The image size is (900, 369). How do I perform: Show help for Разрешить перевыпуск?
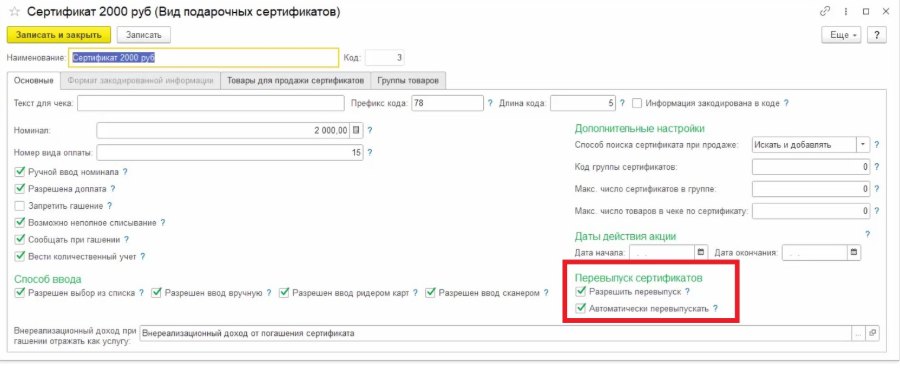click(688, 292)
